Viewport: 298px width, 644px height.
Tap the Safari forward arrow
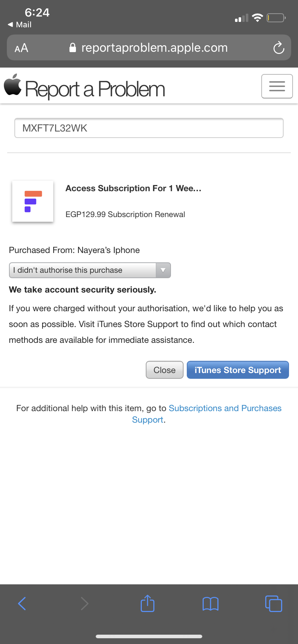(x=85, y=603)
